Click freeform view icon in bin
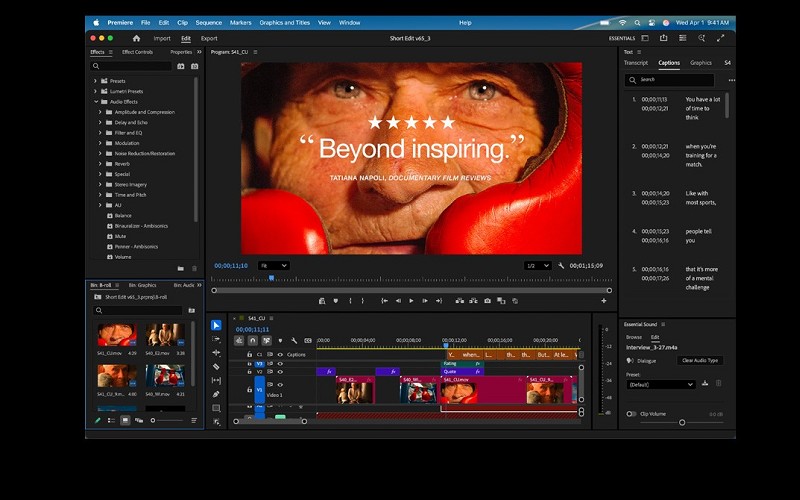This screenshot has width=800, height=500. pyautogui.click(x=139, y=420)
